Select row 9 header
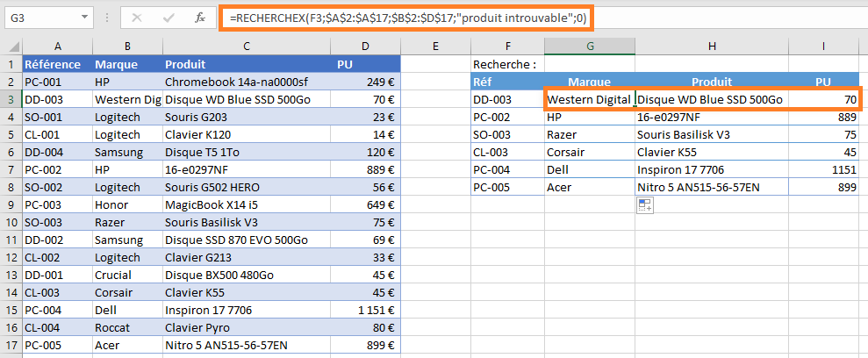Screen dimensions: 868x358 (11, 205)
